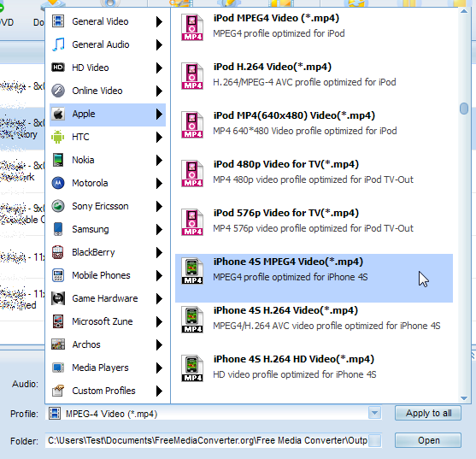Click the iPod H.264 Video MP4 icon
Screen dimensions: 476x459
pos(192,76)
